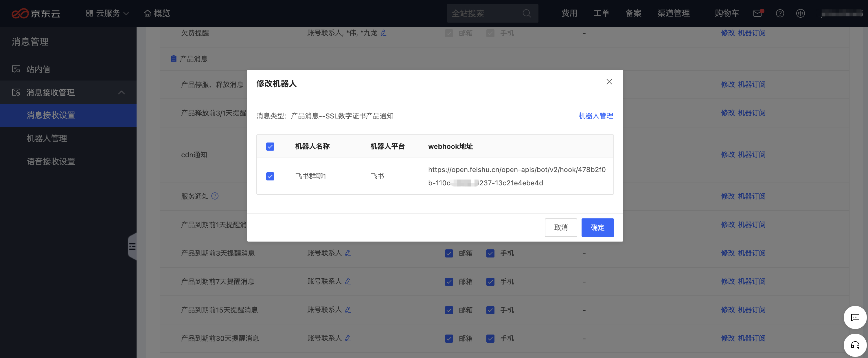Click the feishu webhook URL text
868x358 pixels.
(x=517, y=176)
